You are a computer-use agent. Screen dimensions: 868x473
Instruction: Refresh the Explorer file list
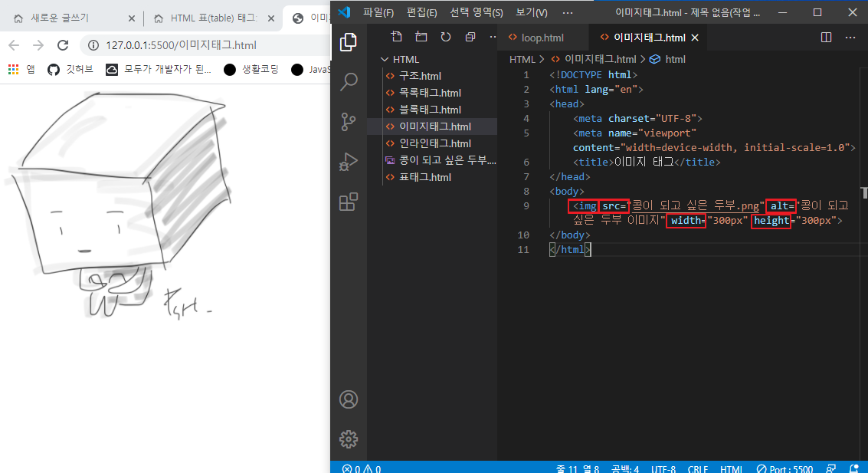(445, 36)
